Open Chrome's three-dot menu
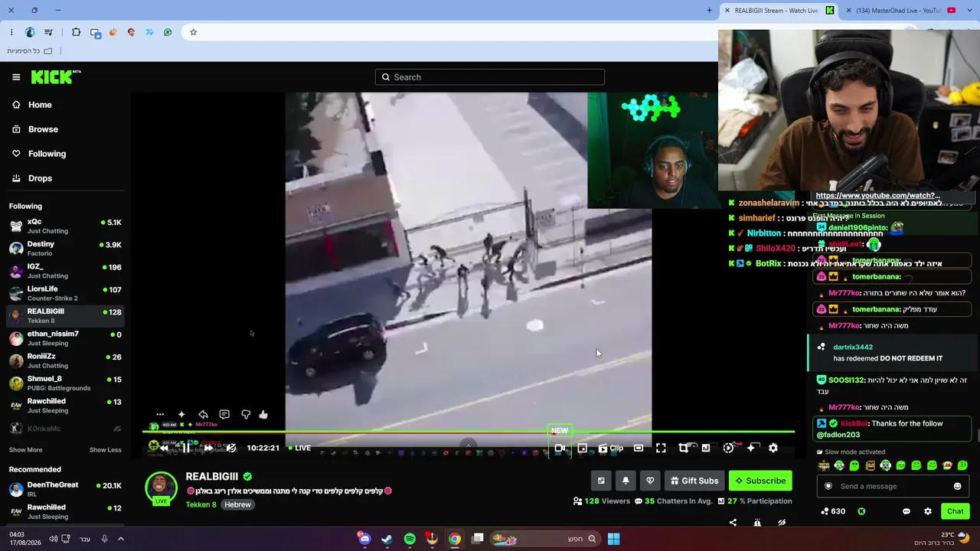This screenshot has width=980, height=551. click(x=11, y=32)
